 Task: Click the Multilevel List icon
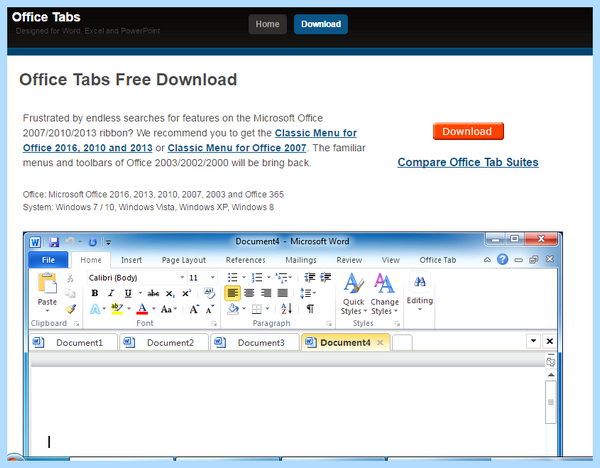pyautogui.click(x=281, y=277)
